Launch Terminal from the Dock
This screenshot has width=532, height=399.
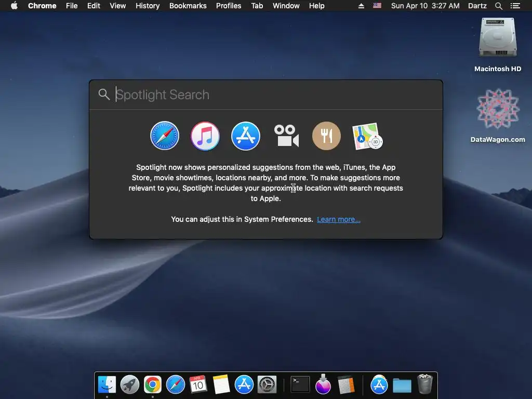coord(300,384)
